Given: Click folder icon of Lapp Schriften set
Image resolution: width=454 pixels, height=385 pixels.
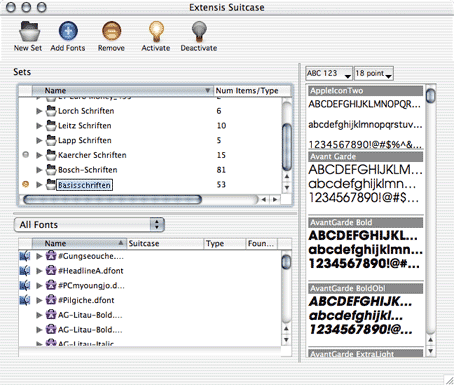Looking at the screenshot, I should coord(51,140).
